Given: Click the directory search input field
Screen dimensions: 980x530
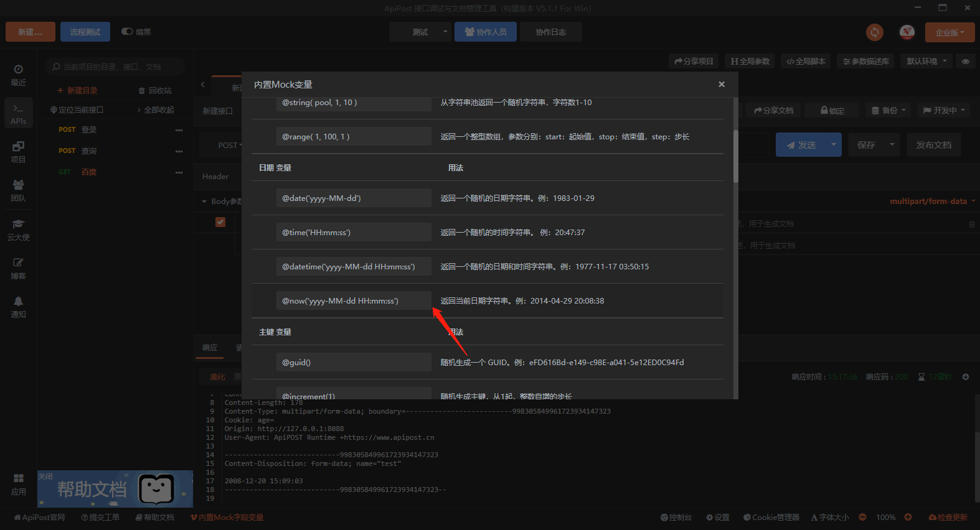Looking at the screenshot, I should coord(115,67).
